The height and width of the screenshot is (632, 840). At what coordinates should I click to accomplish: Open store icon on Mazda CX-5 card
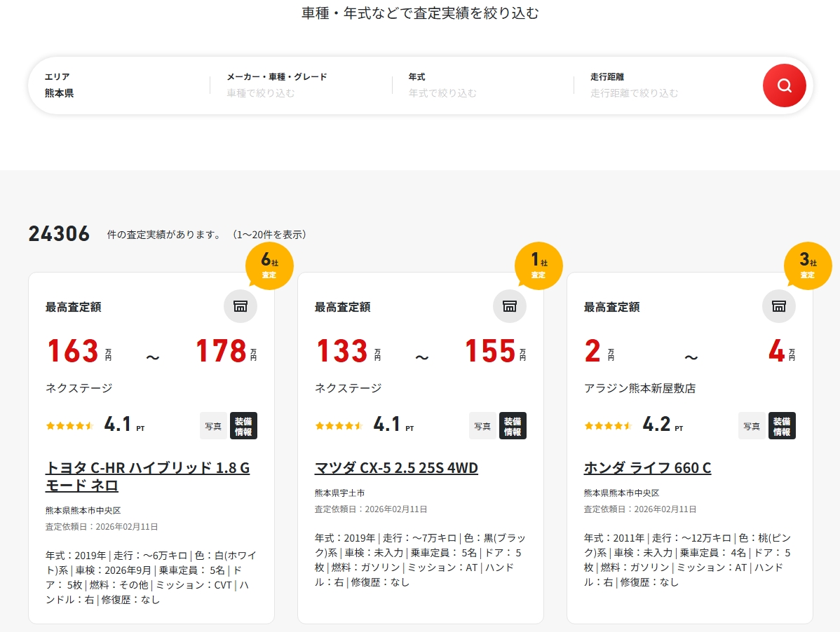(x=510, y=306)
